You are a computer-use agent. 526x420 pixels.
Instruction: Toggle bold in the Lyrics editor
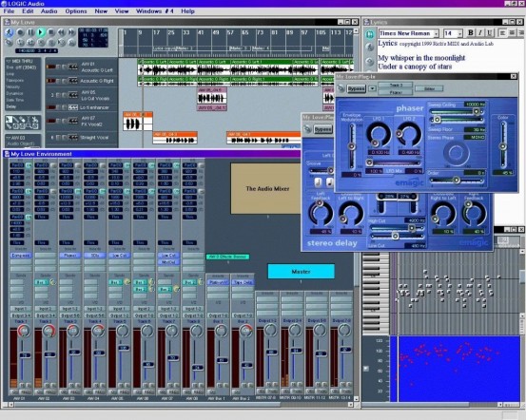click(x=471, y=33)
